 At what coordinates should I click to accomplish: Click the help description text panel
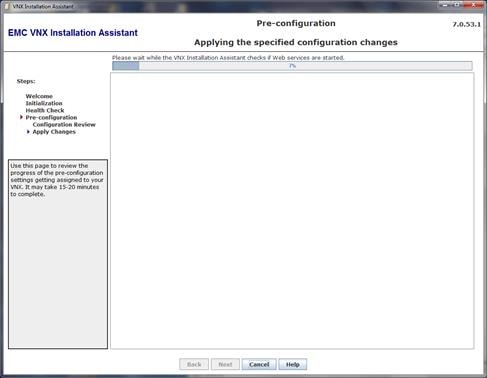point(58,254)
